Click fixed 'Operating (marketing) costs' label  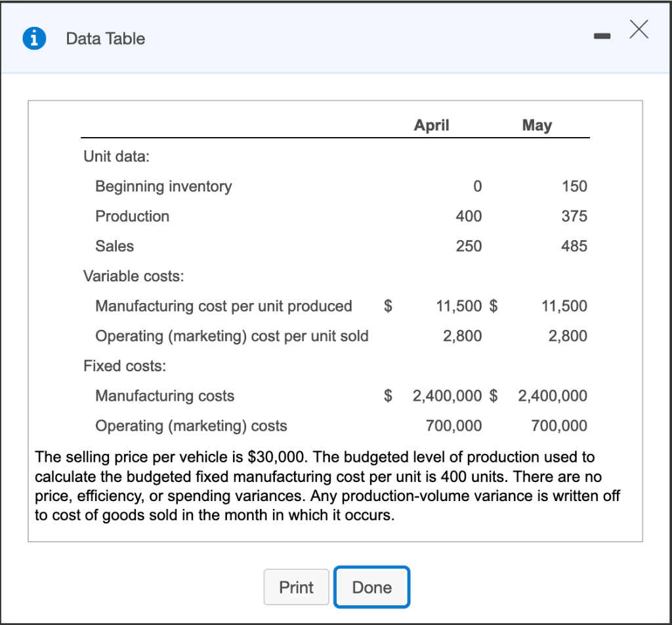pos(191,426)
